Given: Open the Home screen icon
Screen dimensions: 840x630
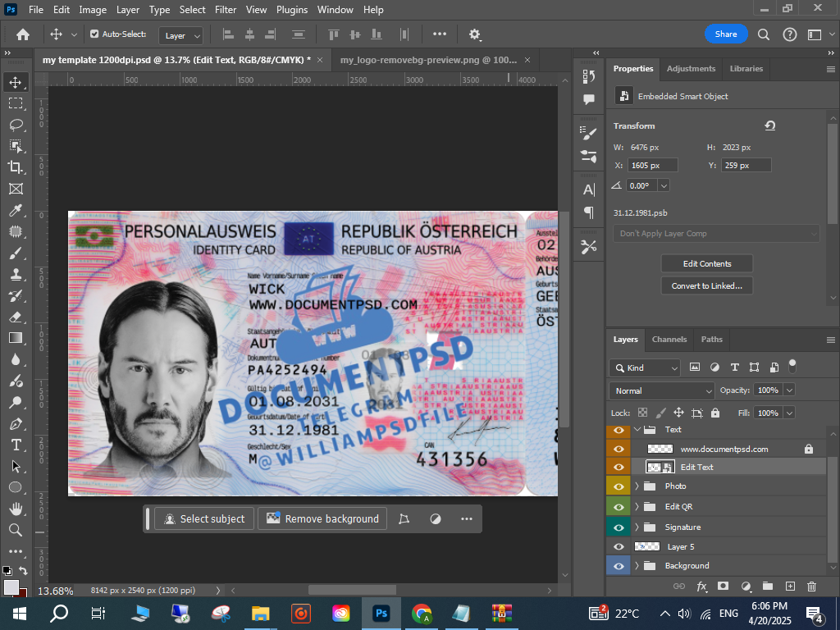Looking at the screenshot, I should (x=22, y=34).
